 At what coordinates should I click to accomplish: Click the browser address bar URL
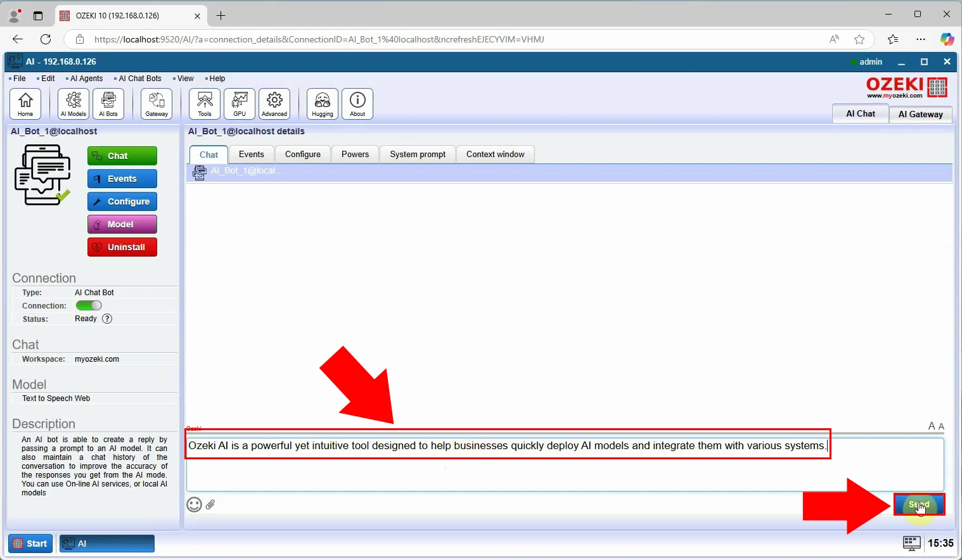pyautogui.click(x=319, y=39)
